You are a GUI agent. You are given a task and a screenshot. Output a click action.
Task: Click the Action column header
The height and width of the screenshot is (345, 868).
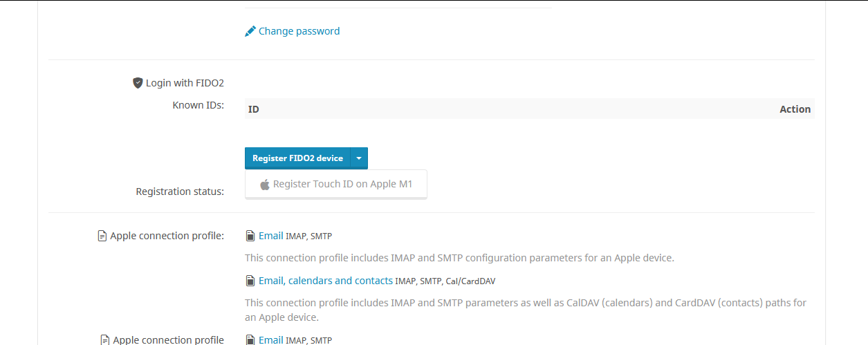pyautogui.click(x=795, y=109)
